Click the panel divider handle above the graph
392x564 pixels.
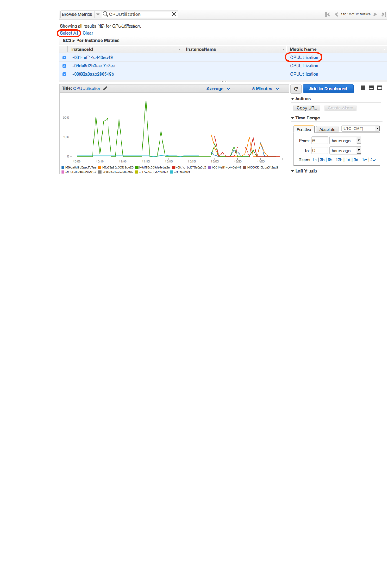click(x=223, y=81)
